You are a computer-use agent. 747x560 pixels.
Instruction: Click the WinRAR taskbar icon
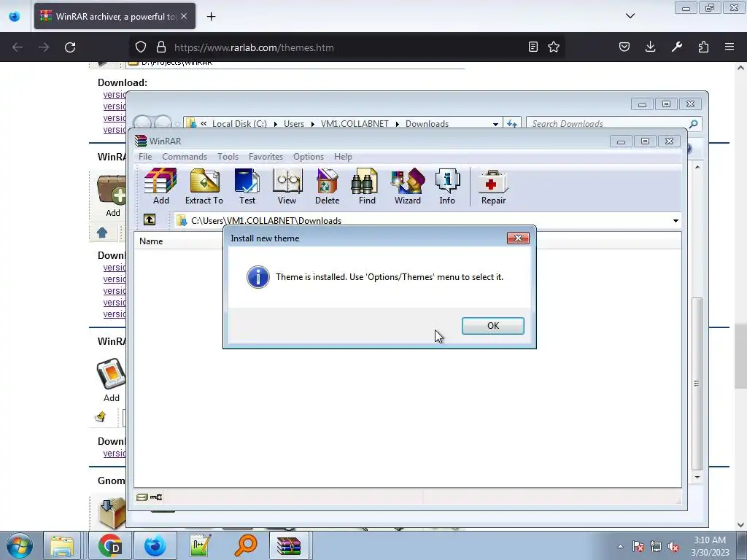pos(289,545)
